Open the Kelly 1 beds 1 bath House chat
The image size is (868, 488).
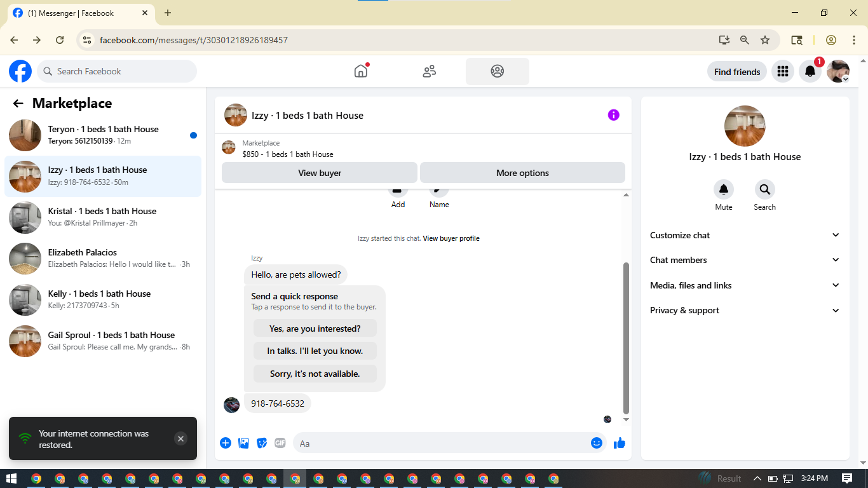pos(103,300)
